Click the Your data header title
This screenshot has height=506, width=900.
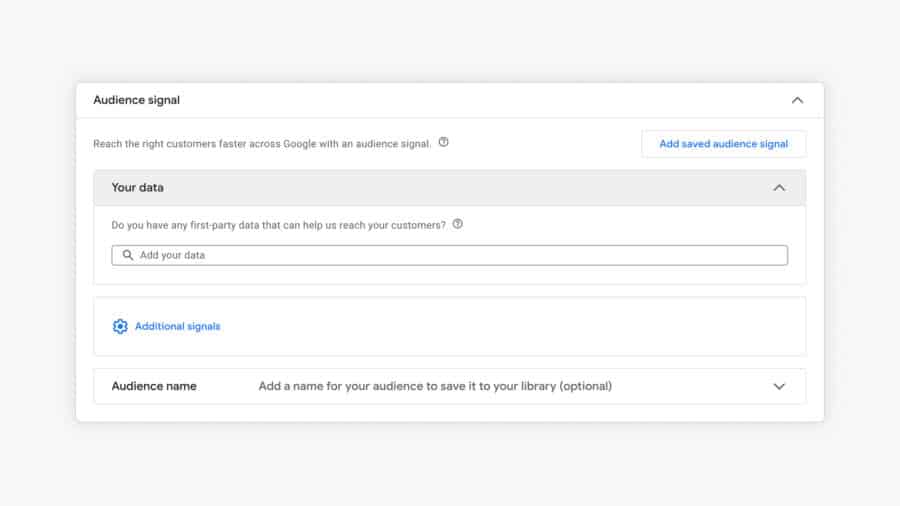137,188
